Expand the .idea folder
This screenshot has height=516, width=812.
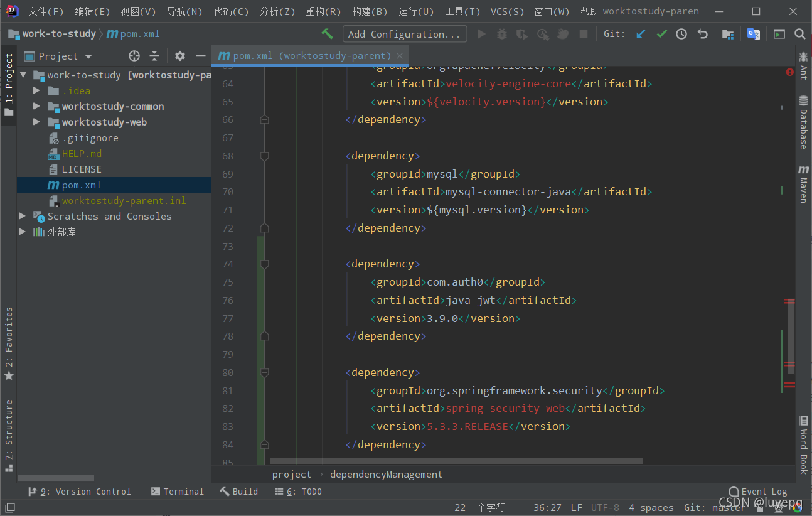37,90
